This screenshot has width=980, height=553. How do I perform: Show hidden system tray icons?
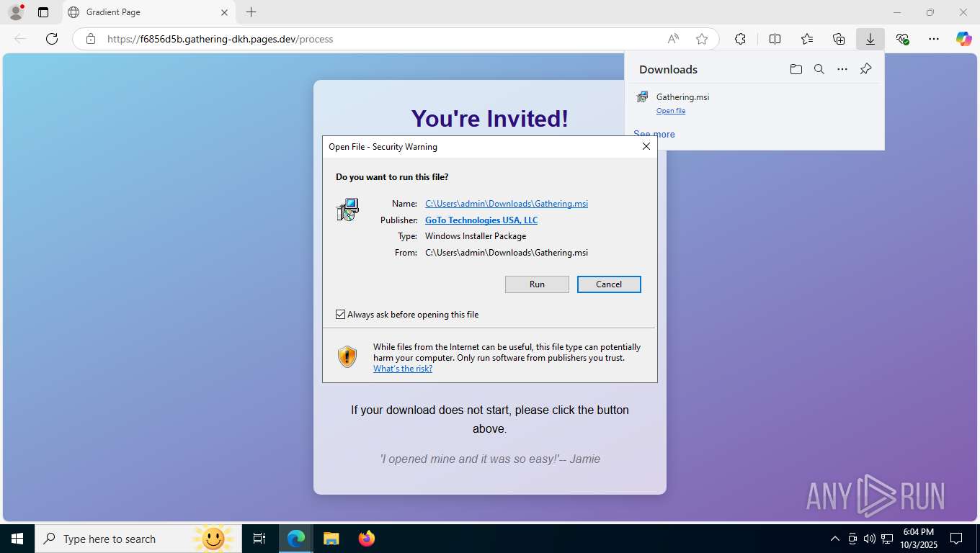coord(835,539)
